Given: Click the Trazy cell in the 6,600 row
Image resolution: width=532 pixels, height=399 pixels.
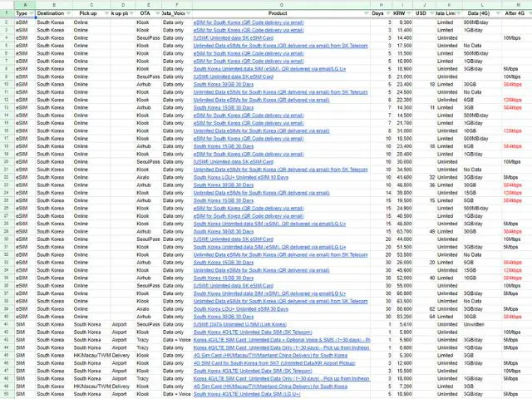Looking at the screenshot, I should (149, 347).
